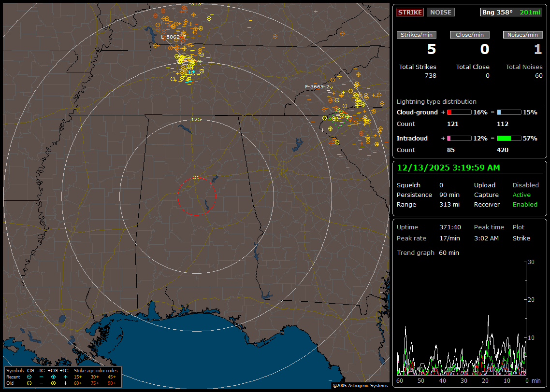Click the bearing and distance readout box
The width and height of the screenshot is (550, 392).
click(511, 12)
